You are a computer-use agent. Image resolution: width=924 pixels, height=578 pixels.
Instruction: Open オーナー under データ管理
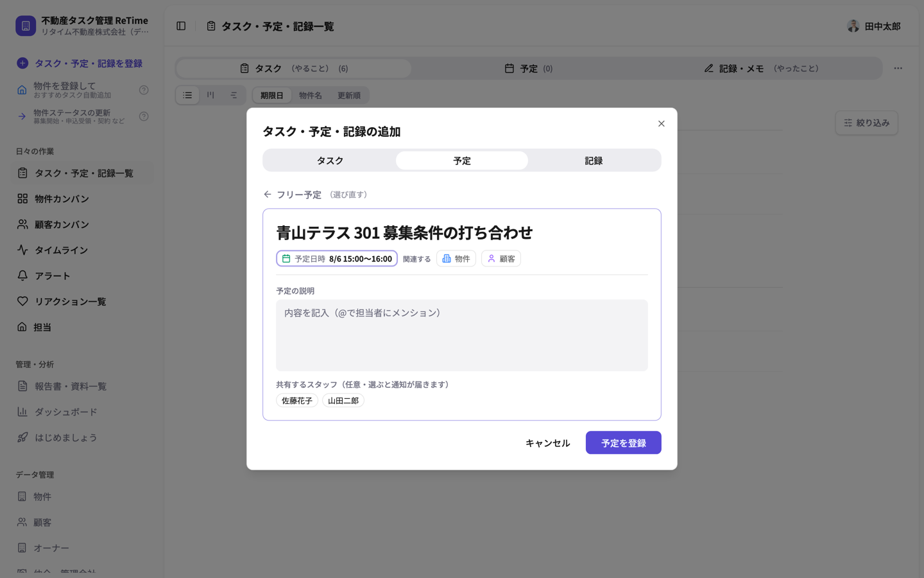point(82,548)
